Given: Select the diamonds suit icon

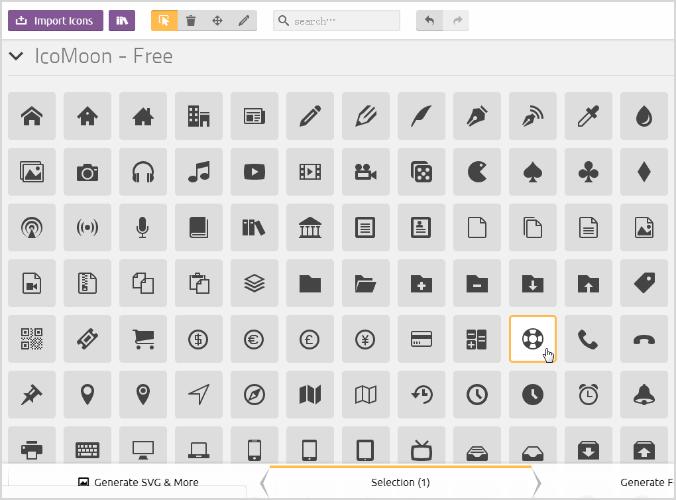Looking at the screenshot, I should [644, 172].
